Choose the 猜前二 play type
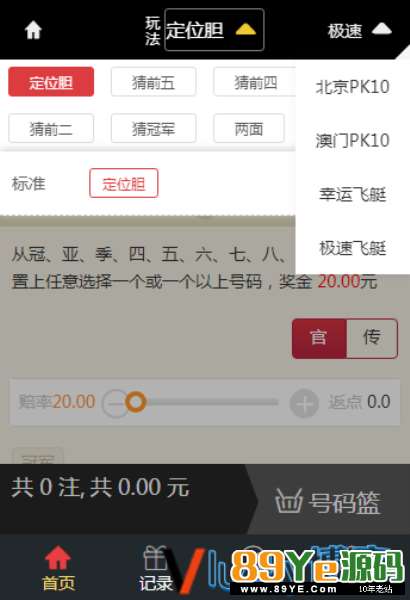The image size is (410, 600). [51, 129]
